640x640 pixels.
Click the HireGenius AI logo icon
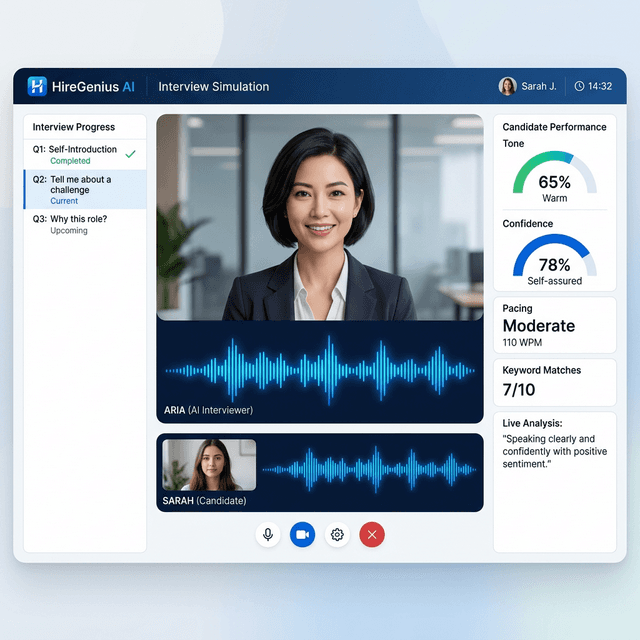tap(37, 86)
